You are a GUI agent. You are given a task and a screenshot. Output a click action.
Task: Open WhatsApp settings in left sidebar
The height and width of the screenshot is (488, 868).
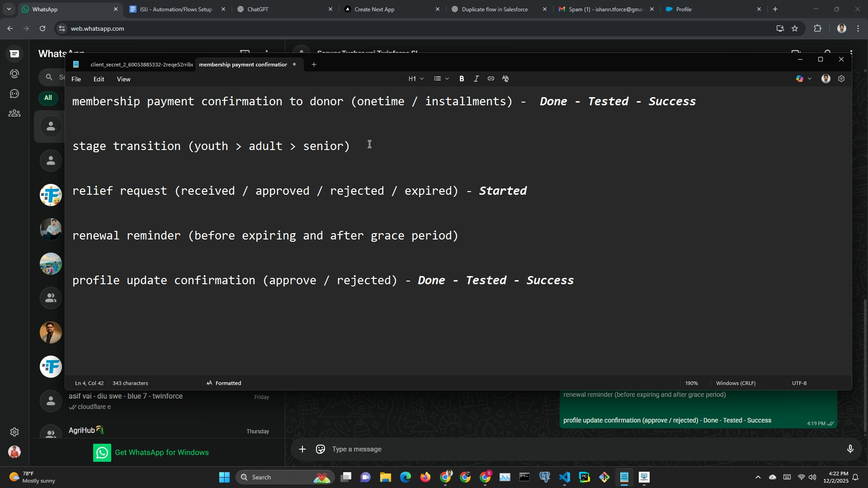click(14, 432)
